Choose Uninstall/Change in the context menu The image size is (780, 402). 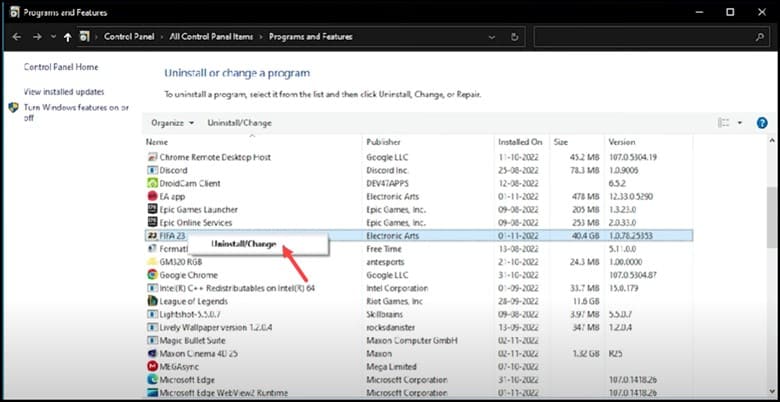coord(243,244)
